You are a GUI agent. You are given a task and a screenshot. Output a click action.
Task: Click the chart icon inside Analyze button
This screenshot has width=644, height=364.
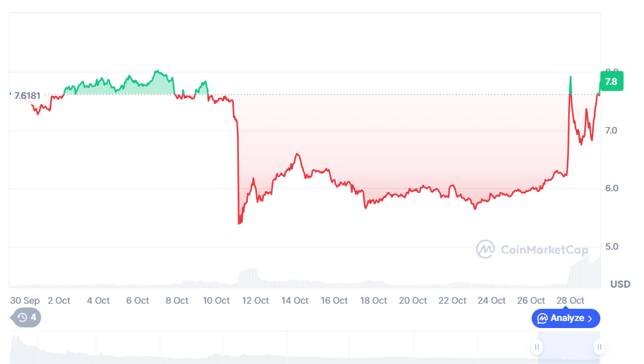(x=543, y=318)
